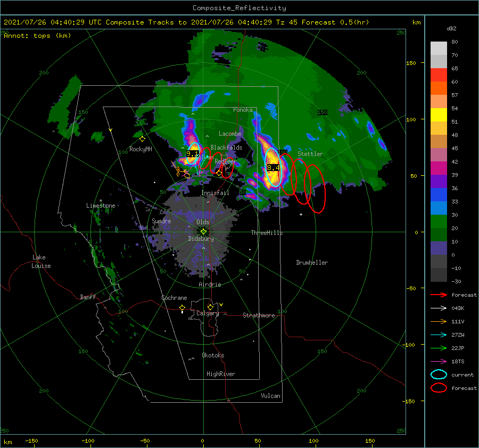The width and height of the screenshot is (479, 448).
Task: Click the 30 dBZ green color swatch
Action: (x=439, y=221)
